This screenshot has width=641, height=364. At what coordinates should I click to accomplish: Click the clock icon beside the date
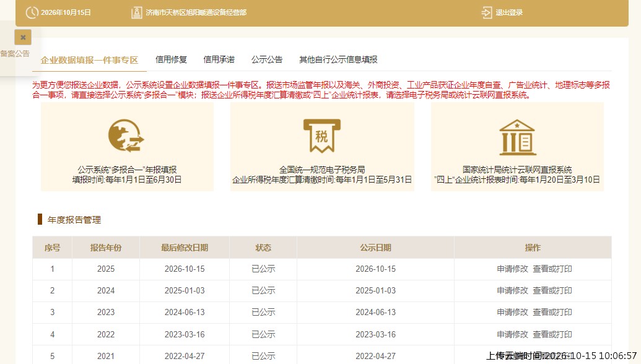coord(32,12)
